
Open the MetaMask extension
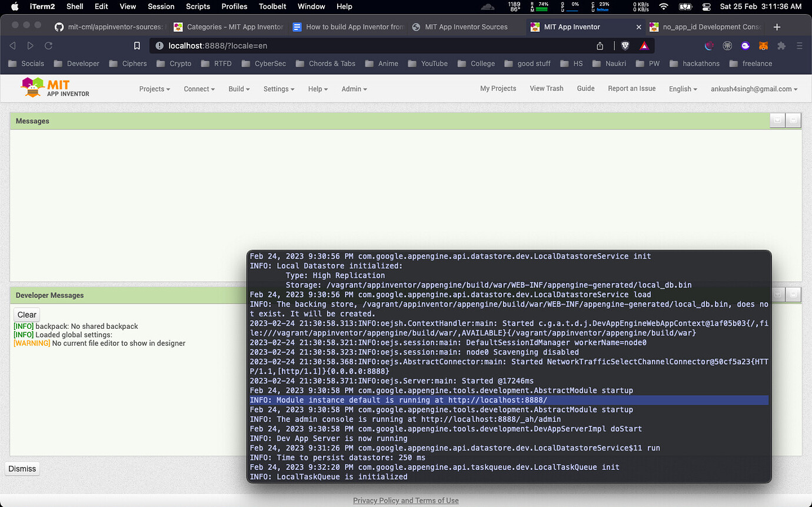click(763, 45)
